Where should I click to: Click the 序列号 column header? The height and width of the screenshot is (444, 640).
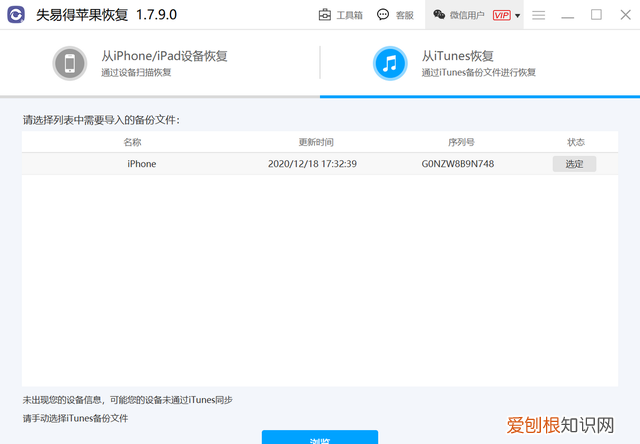(461, 142)
